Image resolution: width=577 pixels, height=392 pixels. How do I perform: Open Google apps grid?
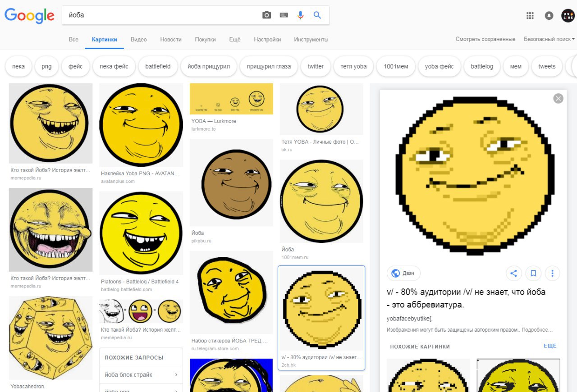(x=530, y=16)
